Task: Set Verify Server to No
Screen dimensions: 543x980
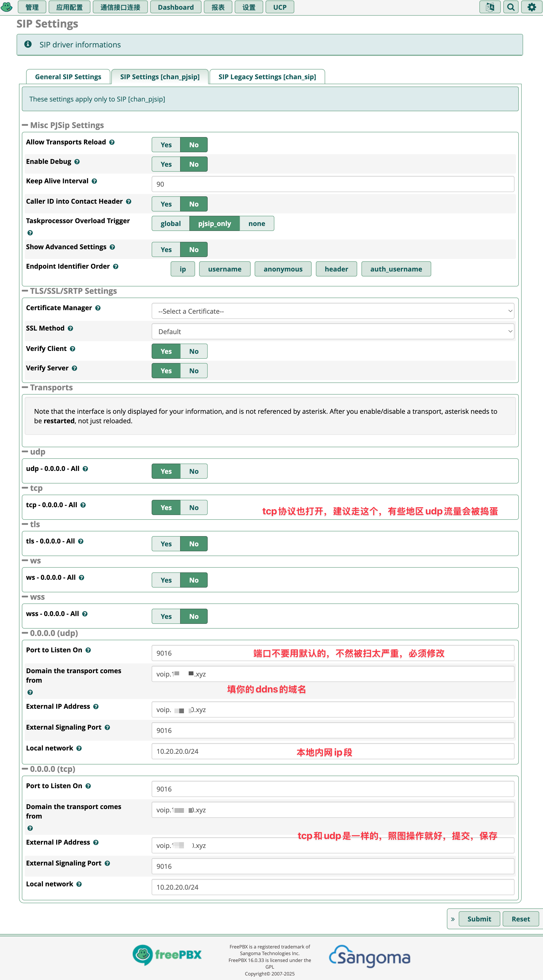Action: (194, 371)
